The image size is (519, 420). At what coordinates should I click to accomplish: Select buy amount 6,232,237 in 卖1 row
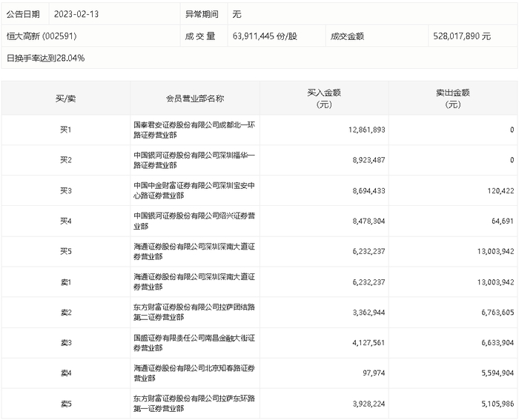pyautogui.click(x=368, y=282)
